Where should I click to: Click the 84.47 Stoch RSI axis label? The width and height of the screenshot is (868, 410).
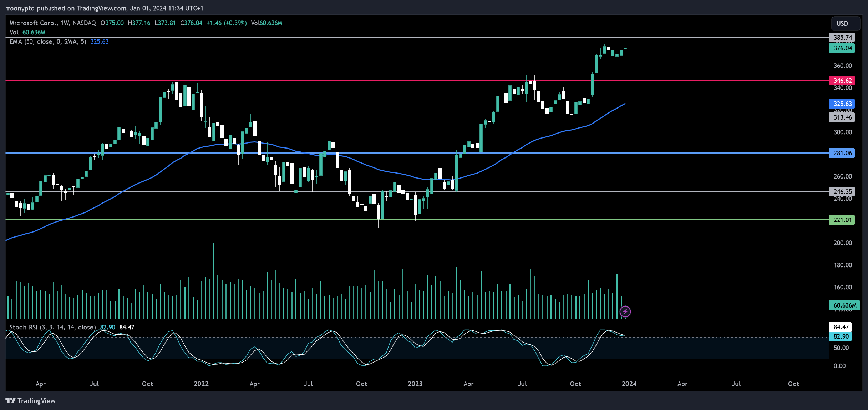[841, 327]
